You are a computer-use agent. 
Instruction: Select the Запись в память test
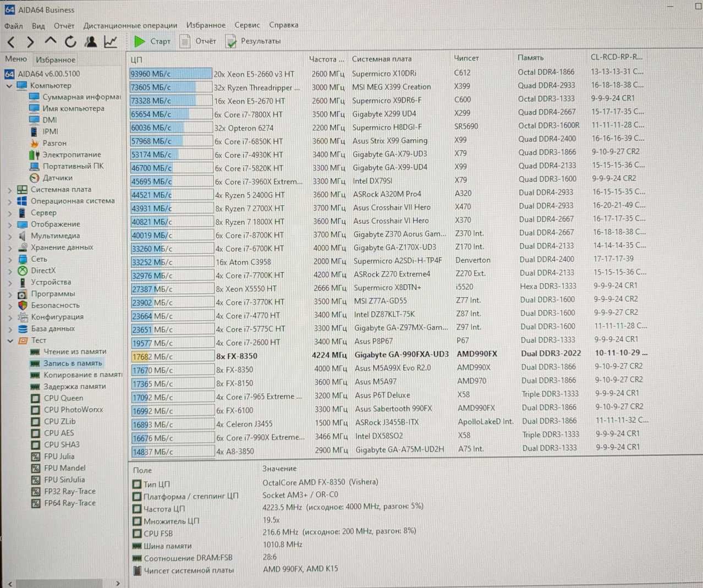point(67,363)
